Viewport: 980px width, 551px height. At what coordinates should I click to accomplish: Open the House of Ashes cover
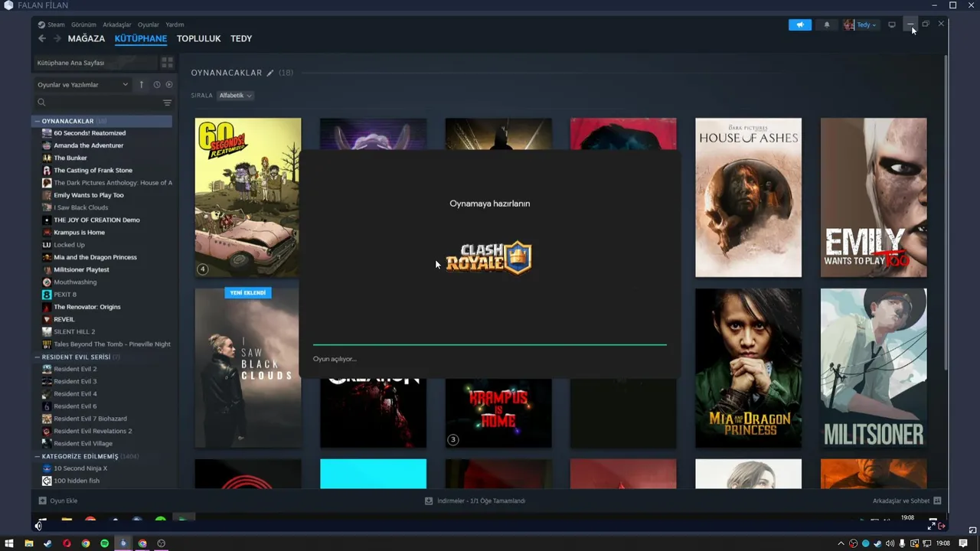click(748, 197)
